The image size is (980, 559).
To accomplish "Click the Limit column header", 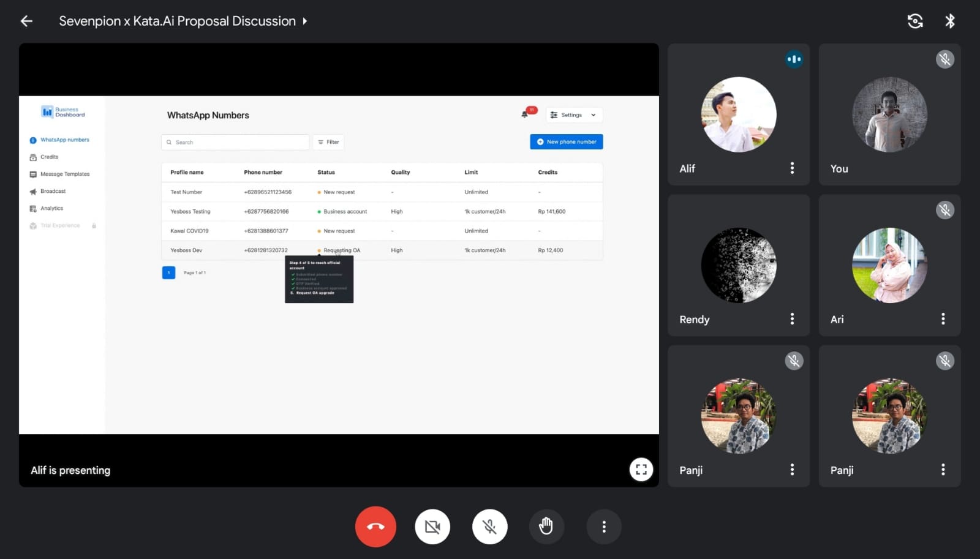I will click(471, 173).
